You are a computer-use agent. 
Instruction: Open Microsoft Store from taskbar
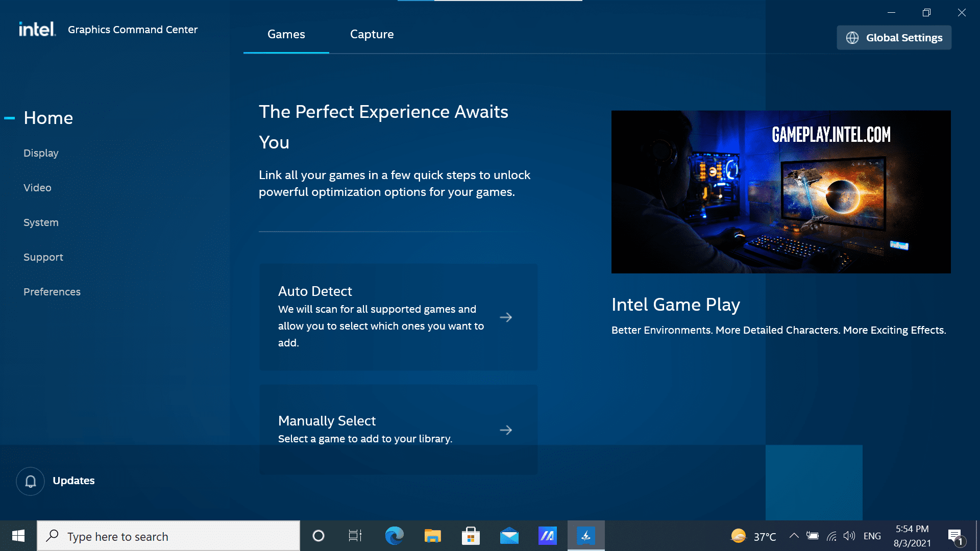pyautogui.click(x=471, y=536)
